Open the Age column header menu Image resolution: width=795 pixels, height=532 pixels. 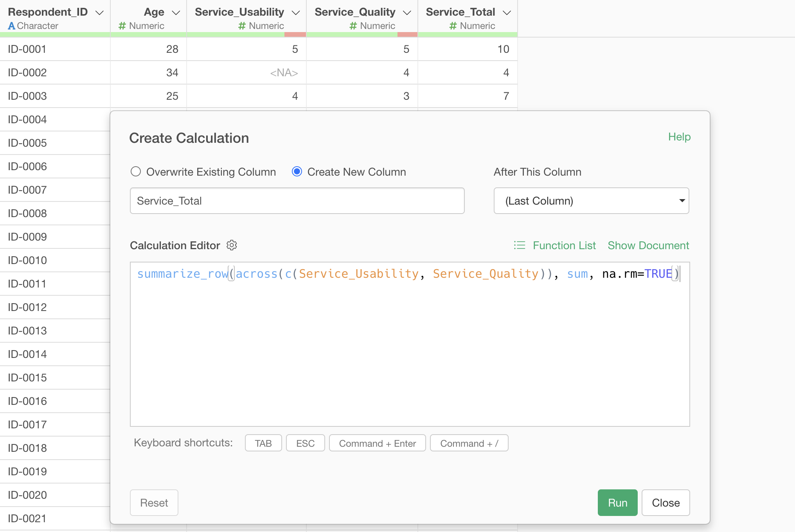(176, 13)
